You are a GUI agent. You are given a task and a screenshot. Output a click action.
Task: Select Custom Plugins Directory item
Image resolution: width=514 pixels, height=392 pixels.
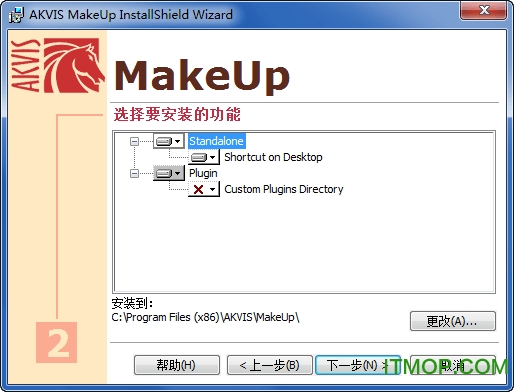[x=284, y=189]
